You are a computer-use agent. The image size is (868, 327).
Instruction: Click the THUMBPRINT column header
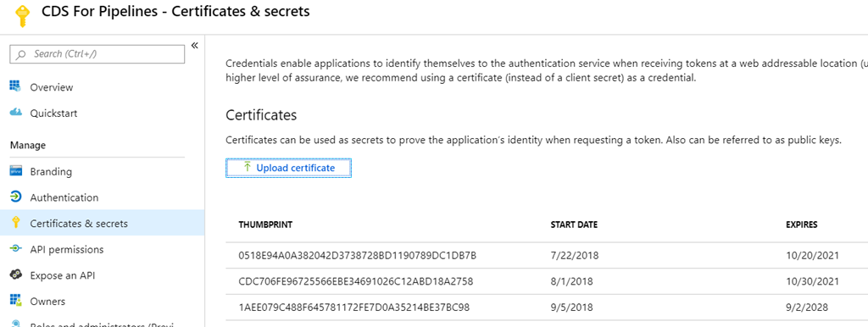tap(265, 224)
